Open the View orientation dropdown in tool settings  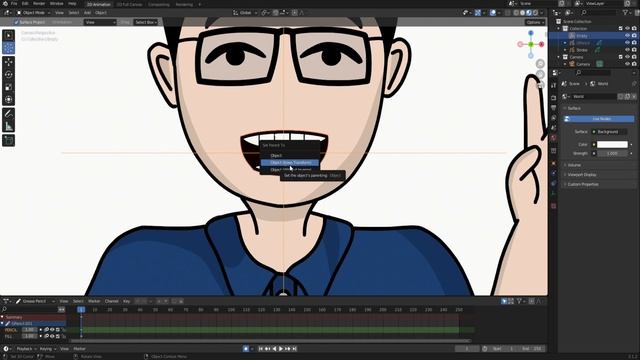click(x=100, y=22)
